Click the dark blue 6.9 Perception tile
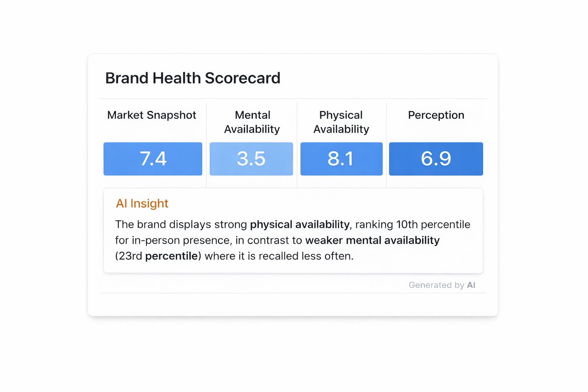 coord(436,159)
